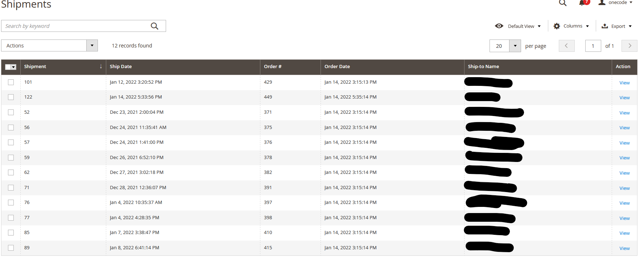Click ship date Jan 7, 2022 3:38:47 PM

coord(135,233)
